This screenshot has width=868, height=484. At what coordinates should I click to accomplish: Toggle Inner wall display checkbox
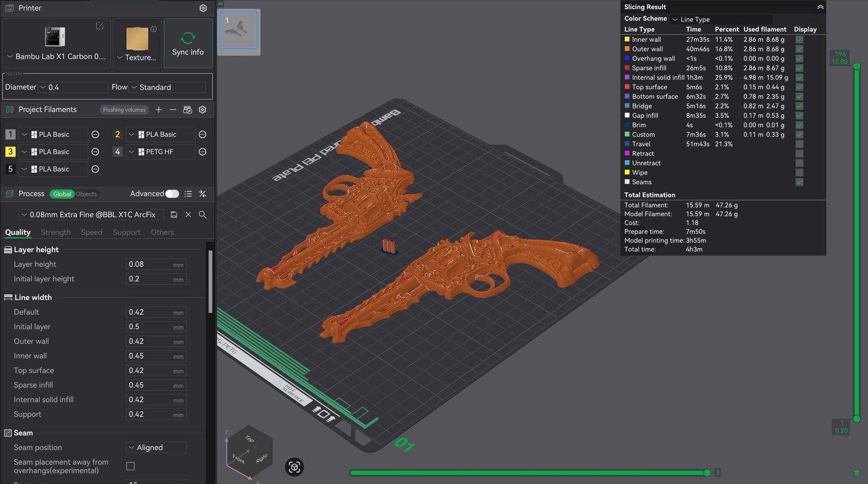point(799,39)
